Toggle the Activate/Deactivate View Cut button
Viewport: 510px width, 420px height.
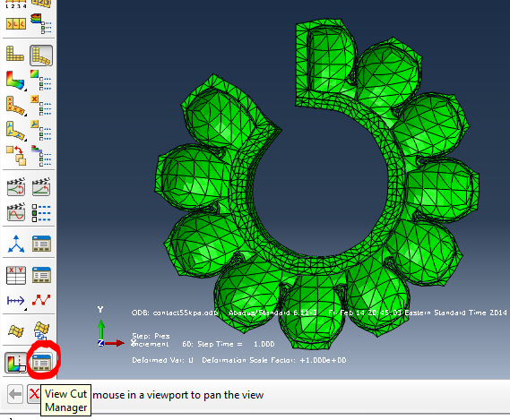click(15, 363)
